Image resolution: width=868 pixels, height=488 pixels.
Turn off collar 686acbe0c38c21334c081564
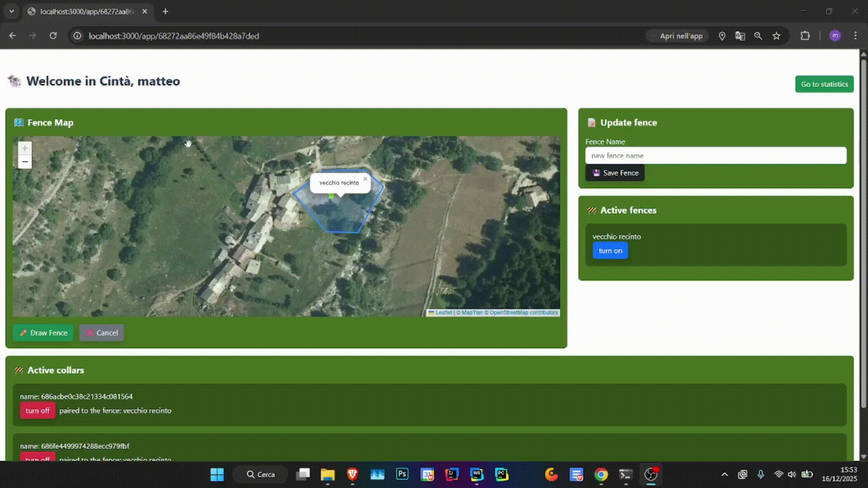click(38, 410)
